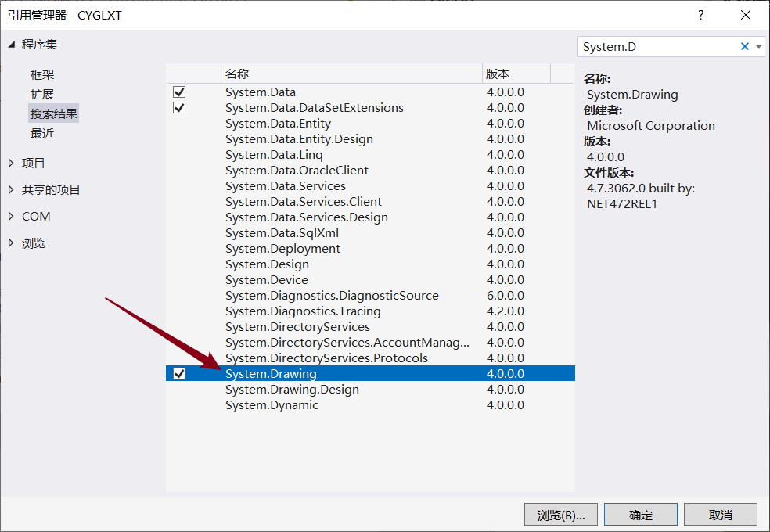Viewport: 770px width, 532px height.
Task: Sort by the 名称 column header
Action: coord(351,74)
